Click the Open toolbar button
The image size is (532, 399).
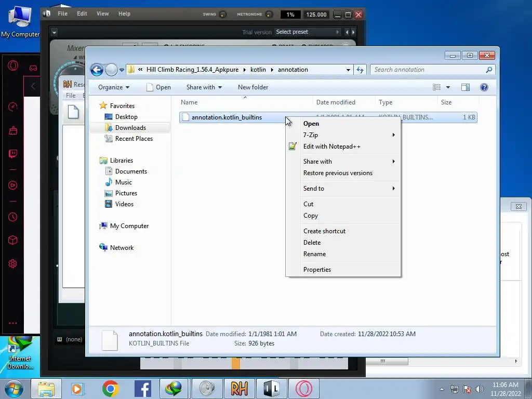(x=158, y=87)
